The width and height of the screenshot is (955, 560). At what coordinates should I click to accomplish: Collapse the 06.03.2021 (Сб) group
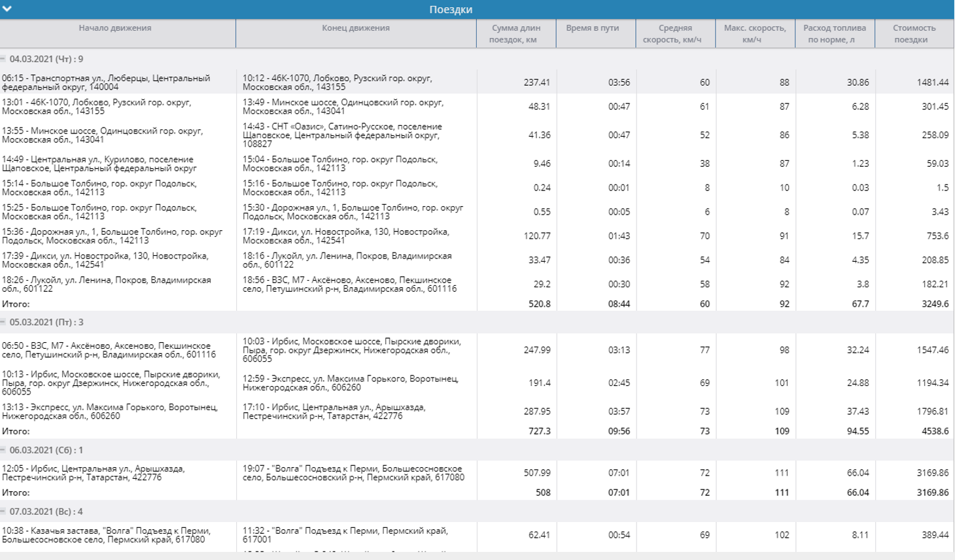3,450
